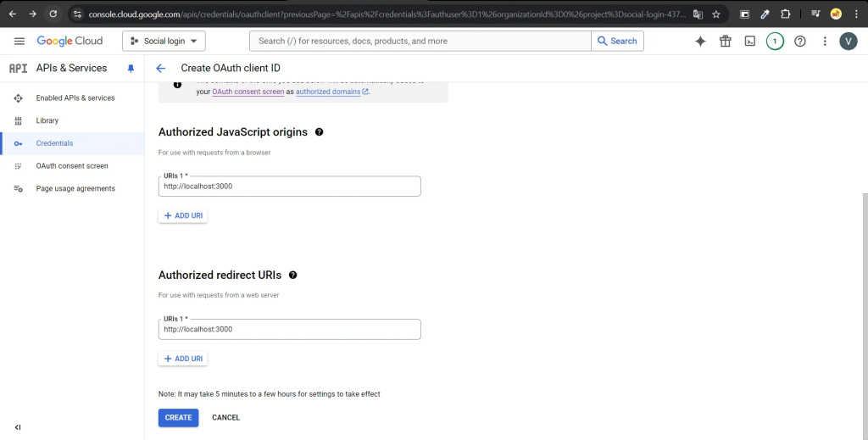868x440 pixels.
Task: Follow the authorized domains link
Action: (x=328, y=92)
